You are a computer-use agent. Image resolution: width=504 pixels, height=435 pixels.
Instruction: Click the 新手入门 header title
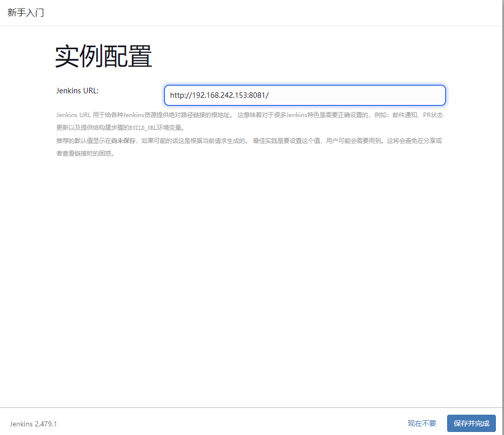pos(26,13)
